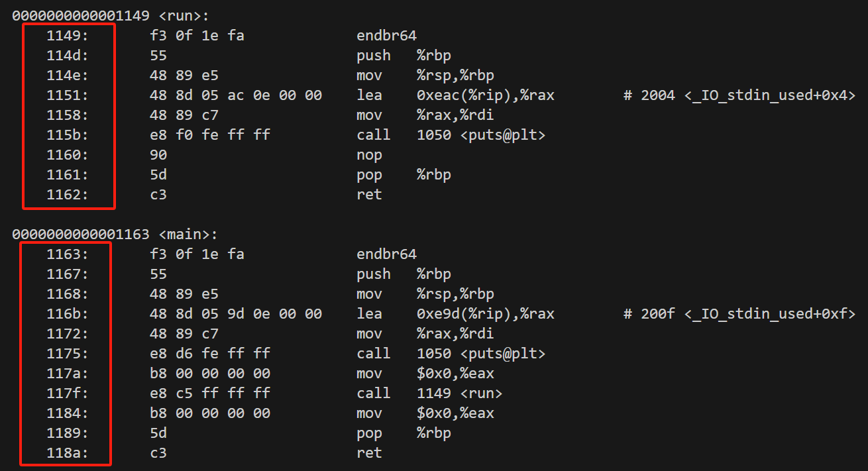Click the run function header line

[111, 15]
